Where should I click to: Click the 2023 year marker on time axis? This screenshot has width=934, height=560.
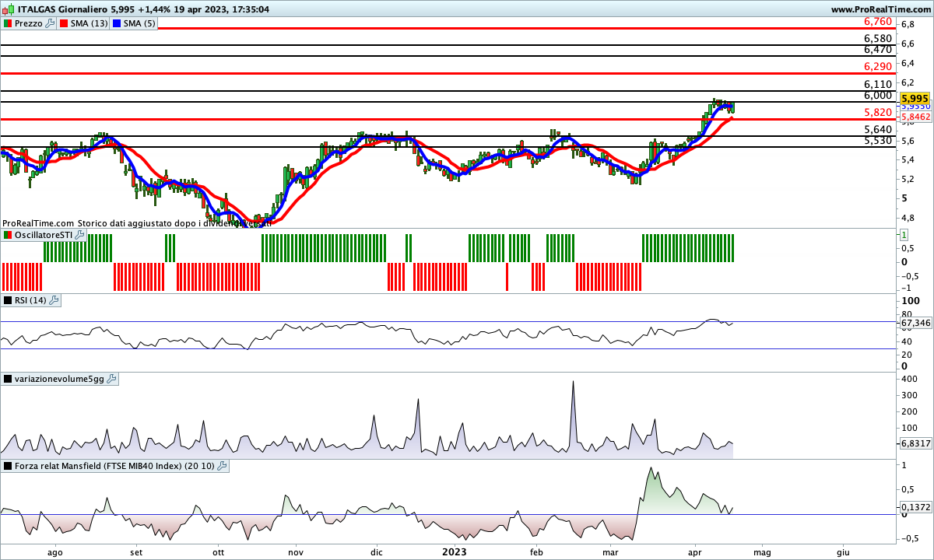(453, 551)
